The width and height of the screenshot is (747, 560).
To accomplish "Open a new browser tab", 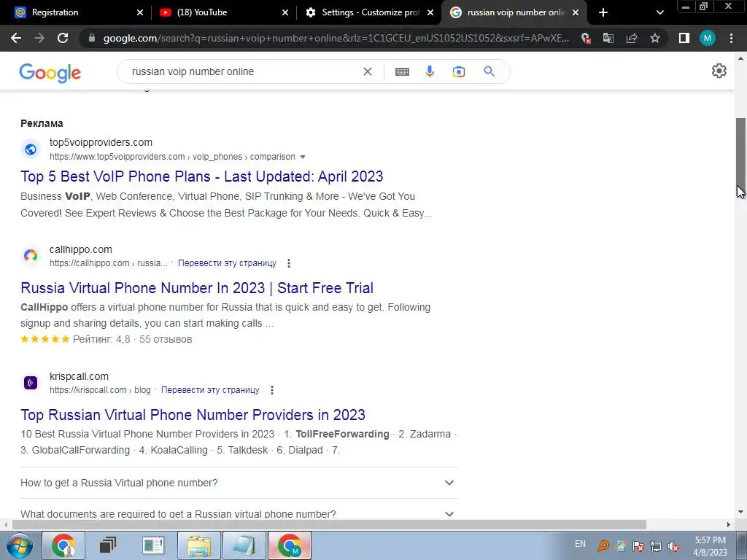I will 603,12.
